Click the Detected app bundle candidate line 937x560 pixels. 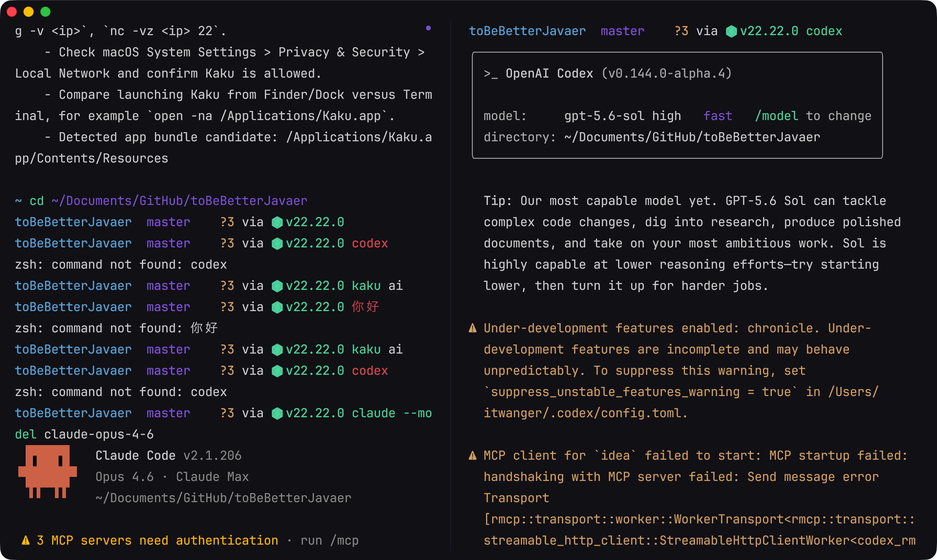coord(238,137)
